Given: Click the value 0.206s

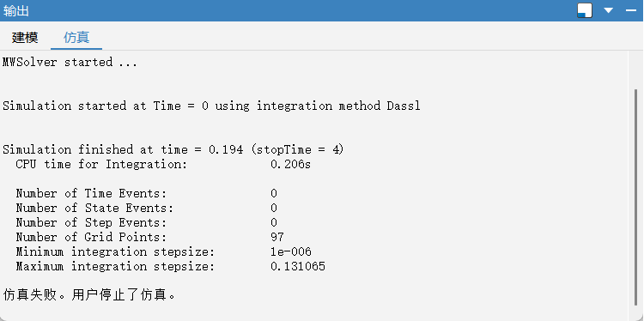Looking at the screenshot, I should pos(291,165).
